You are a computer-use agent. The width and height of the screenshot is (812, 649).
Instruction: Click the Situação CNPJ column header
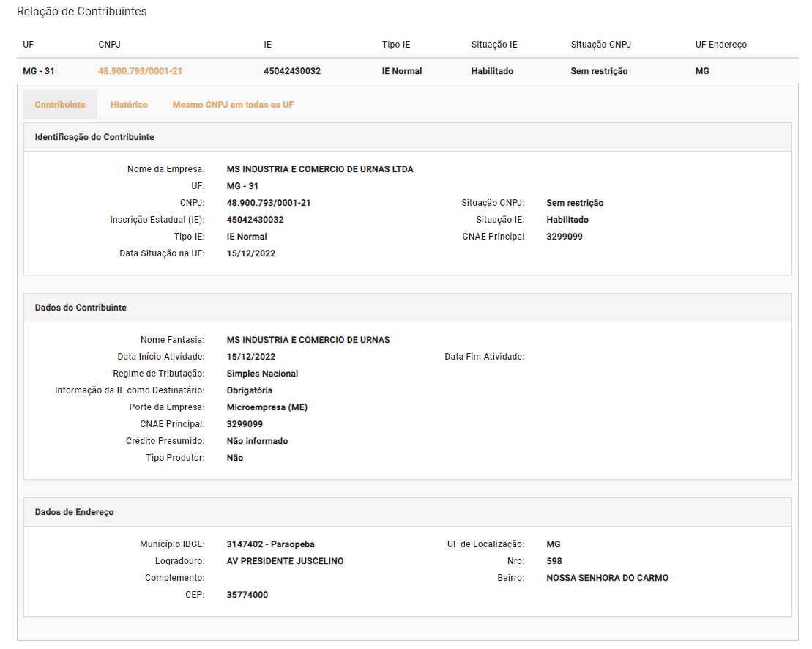pyautogui.click(x=600, y=45)
